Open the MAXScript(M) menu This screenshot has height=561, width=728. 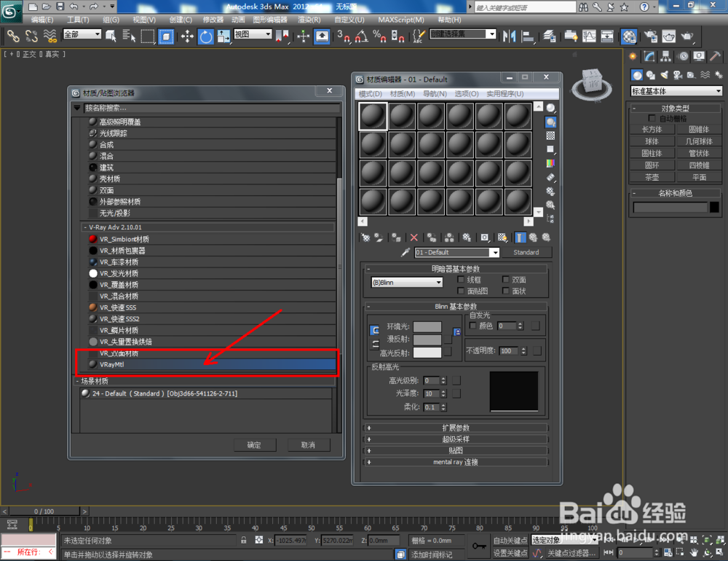coord(401,20)
